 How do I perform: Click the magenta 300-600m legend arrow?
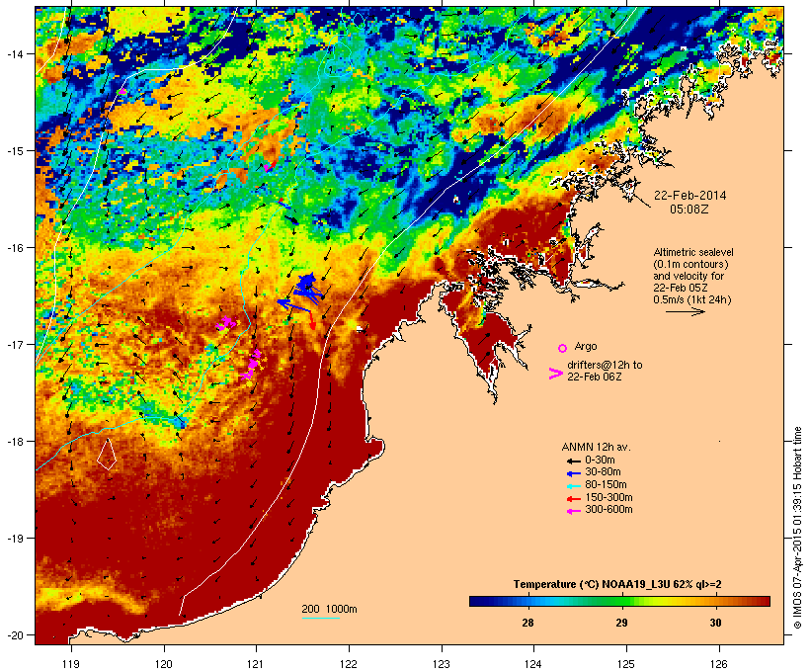coord(573,511)
